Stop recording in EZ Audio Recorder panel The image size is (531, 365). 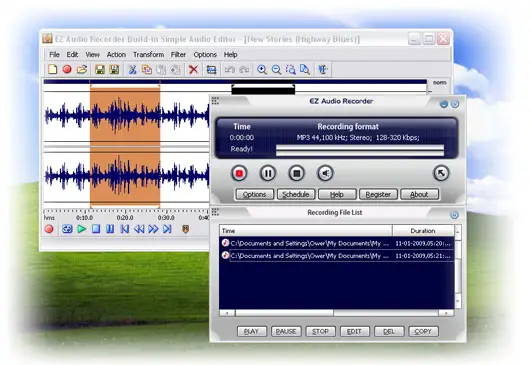click(296, 173)
